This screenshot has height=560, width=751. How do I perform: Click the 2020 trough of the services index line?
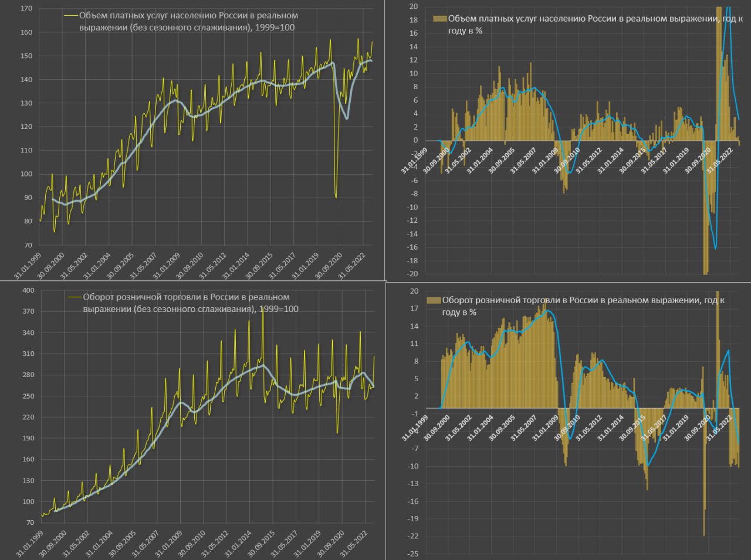point(336,197)
